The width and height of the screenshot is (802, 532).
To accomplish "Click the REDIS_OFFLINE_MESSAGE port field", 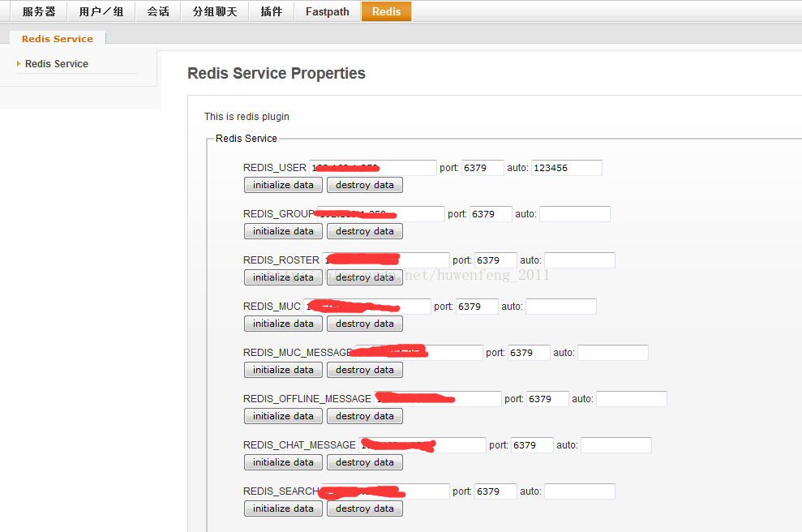I will click(548, 399).
